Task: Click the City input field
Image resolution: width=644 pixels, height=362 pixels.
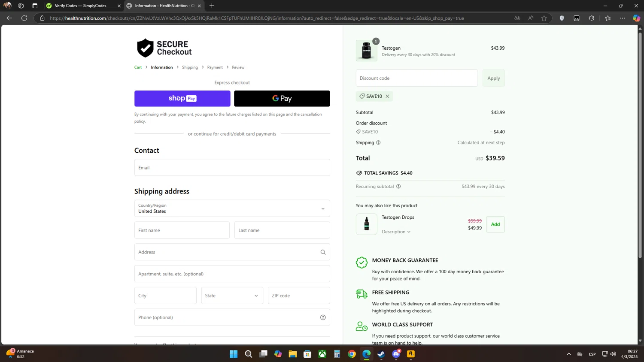Action: tap(165, 296)
